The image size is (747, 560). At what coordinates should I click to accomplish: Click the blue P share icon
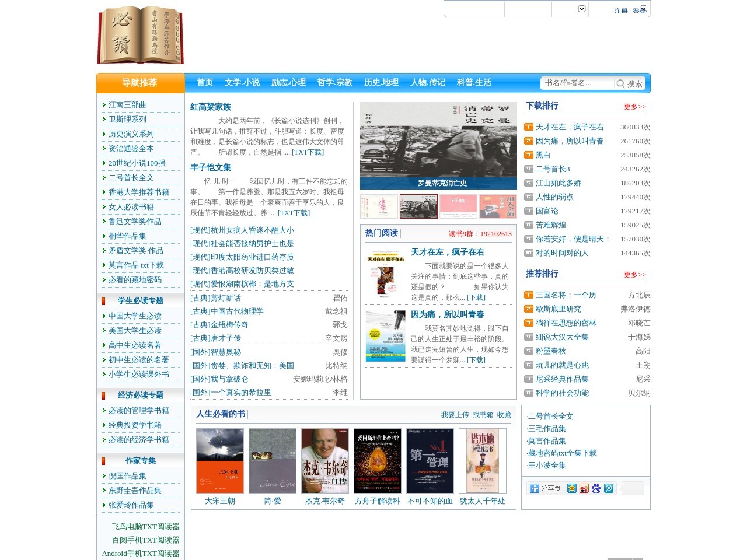coord(608,488)
